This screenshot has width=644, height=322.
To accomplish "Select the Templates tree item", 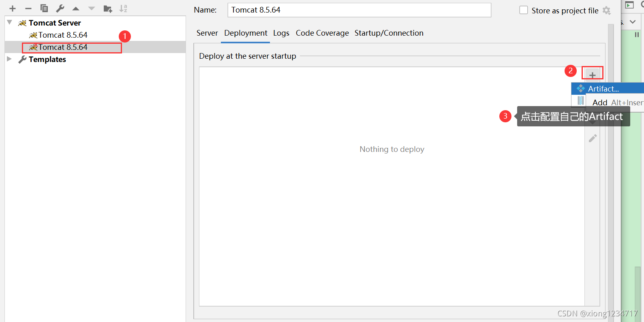I will tap(47, 59).
